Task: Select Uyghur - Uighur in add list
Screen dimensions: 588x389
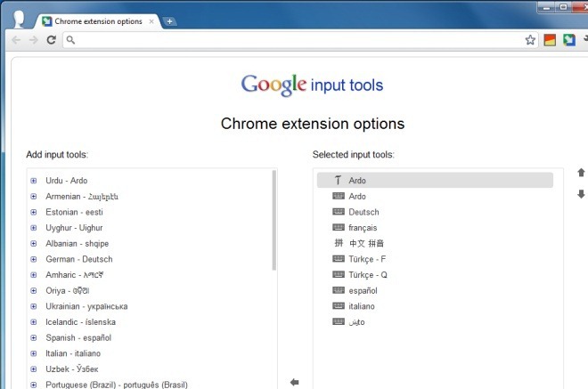Action: [74, 228]
